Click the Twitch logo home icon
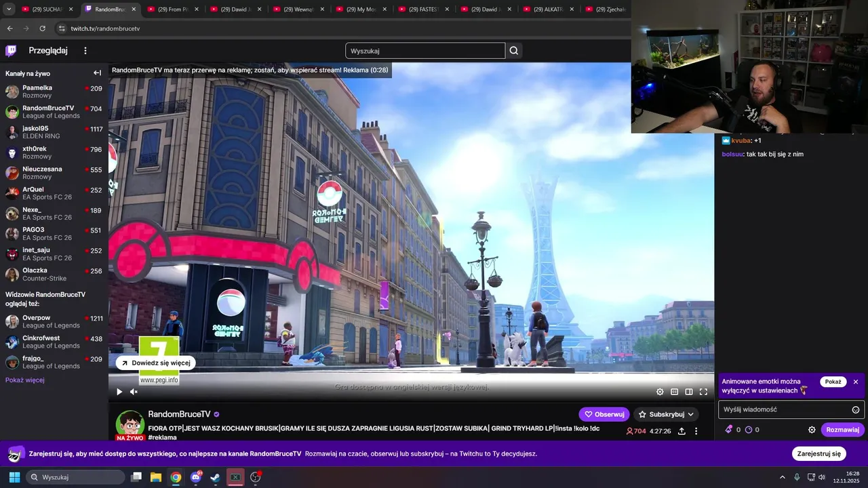868x488 pixels. [x=11, y=51]
